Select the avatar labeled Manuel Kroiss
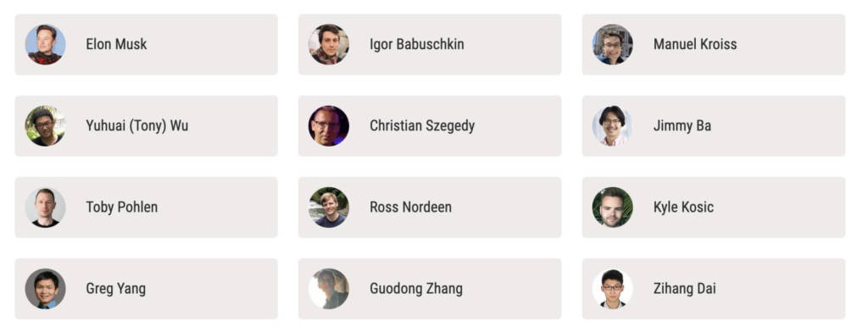 612,44
